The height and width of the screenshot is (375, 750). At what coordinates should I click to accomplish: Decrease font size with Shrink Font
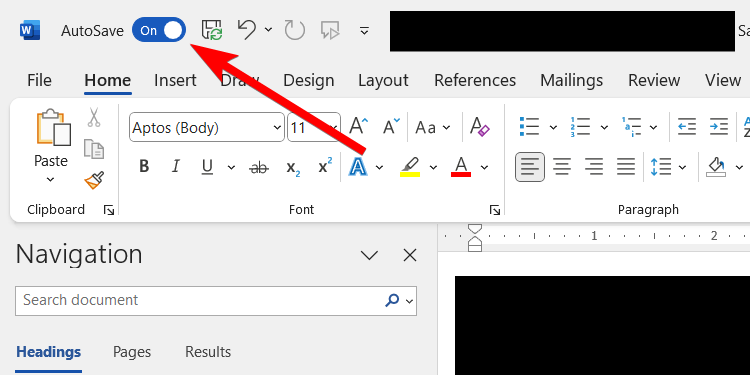pyautogui.click(x=391, y=127)
